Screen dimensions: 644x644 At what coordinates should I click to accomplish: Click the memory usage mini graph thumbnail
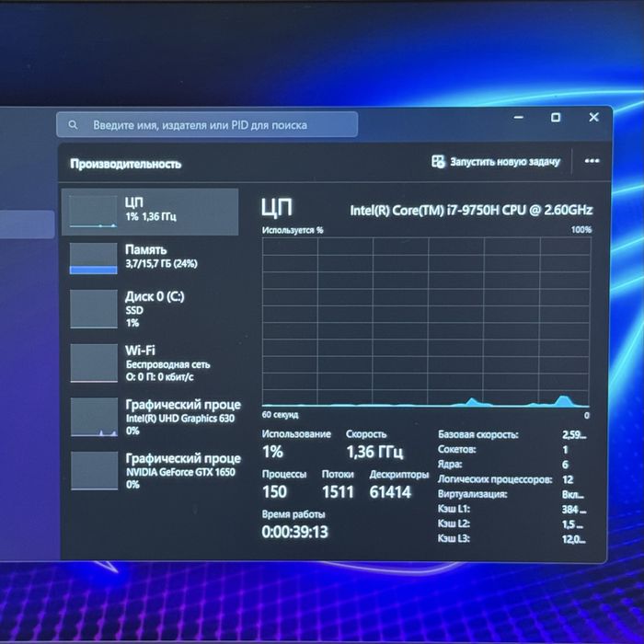tap(94, 259)
